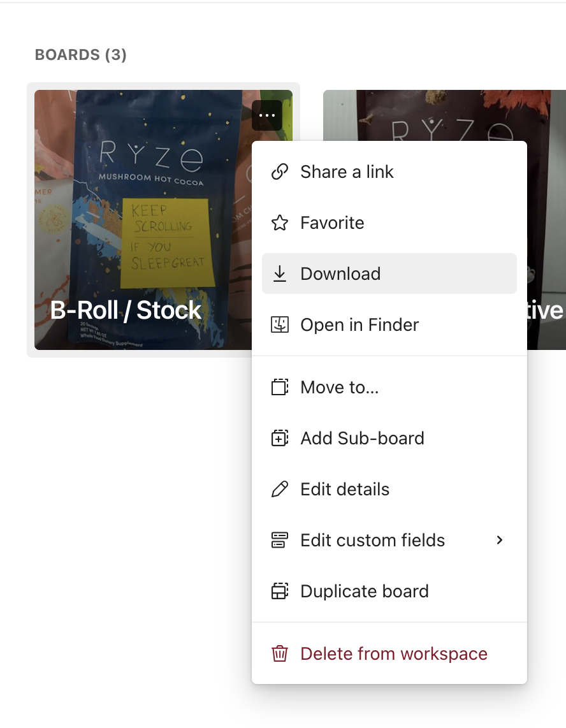This screenshot has height=728, width=566.
Task: Expand the Edit custom fields submenu arrow
Action: pos(500,541)
